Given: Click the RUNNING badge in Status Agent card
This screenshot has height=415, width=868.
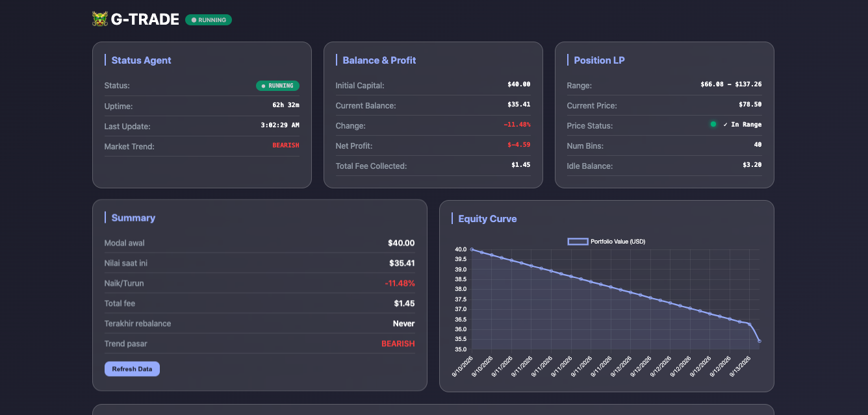Looking at the screenshot, I should click(x=277, y=86).
